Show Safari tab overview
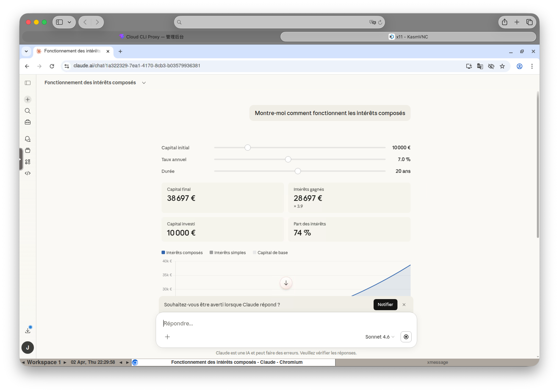 pyautogui.click(x=529, y=22)
